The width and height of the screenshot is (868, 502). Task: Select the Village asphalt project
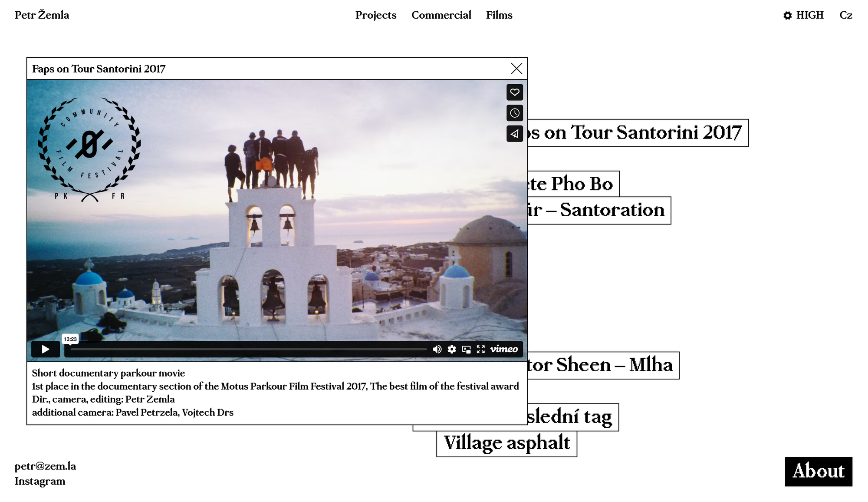[506, 443]
